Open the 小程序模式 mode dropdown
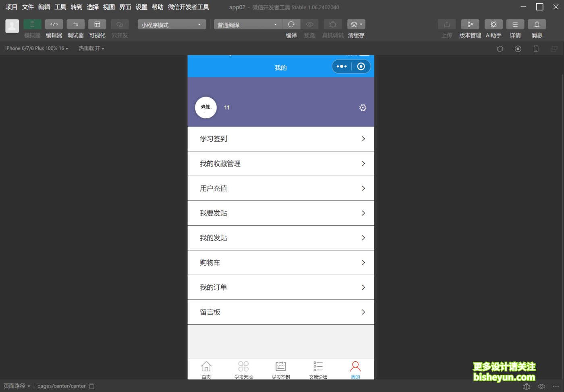The width and height of the screenshot is (564, 392). [x=171, y=24]
